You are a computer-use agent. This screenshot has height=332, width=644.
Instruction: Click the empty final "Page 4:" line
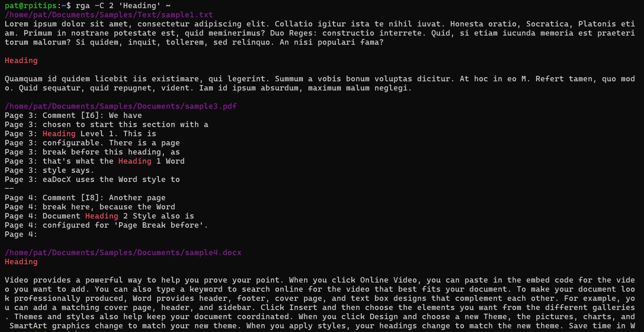pos(21,234)
